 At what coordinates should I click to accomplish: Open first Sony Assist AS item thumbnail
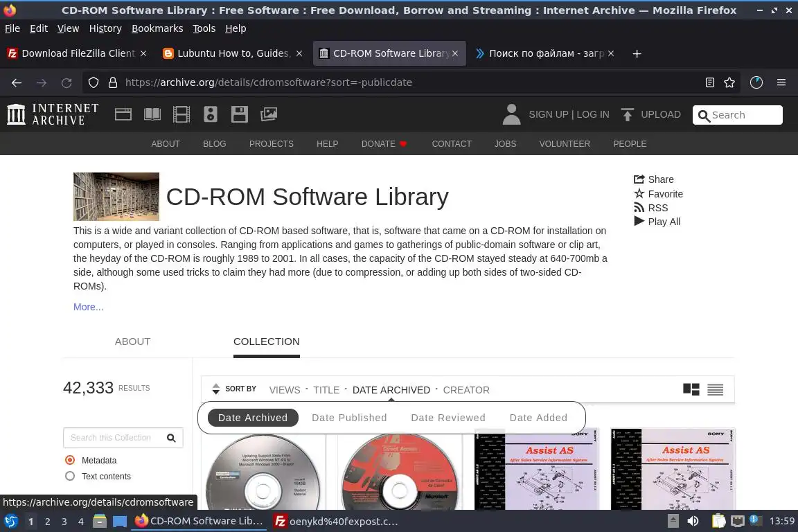[x=537, y=469]
